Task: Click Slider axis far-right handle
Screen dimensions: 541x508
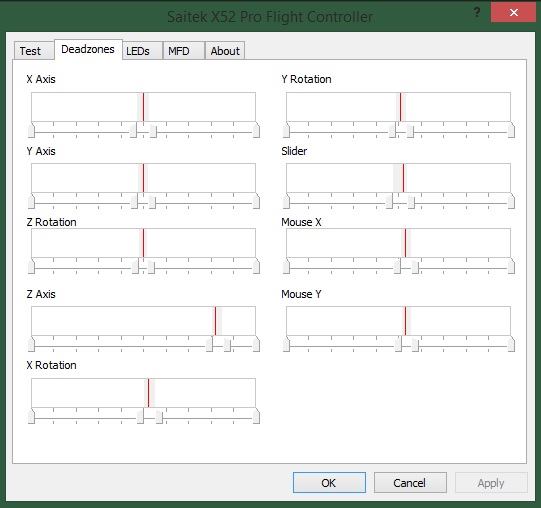Action: coord(511,202)
